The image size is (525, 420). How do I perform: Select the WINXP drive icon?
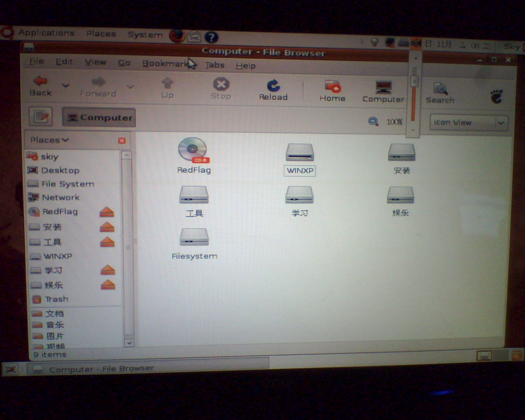click(299, 159)
